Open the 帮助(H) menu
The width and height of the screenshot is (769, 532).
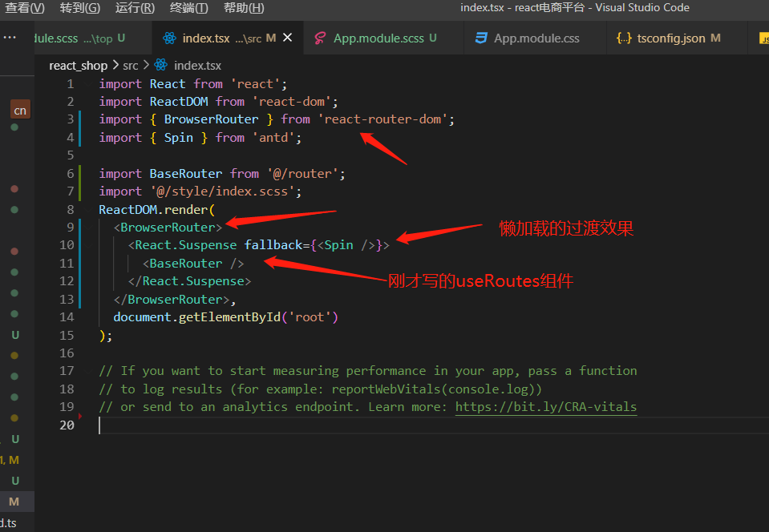[x=244, y=8]
